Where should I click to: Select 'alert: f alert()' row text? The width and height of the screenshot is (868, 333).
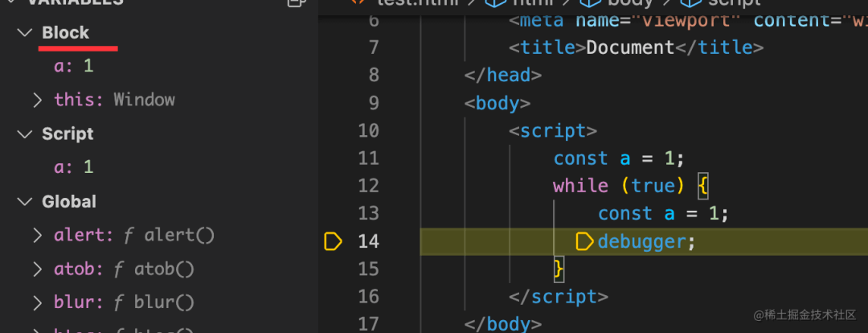click(134, 236)
